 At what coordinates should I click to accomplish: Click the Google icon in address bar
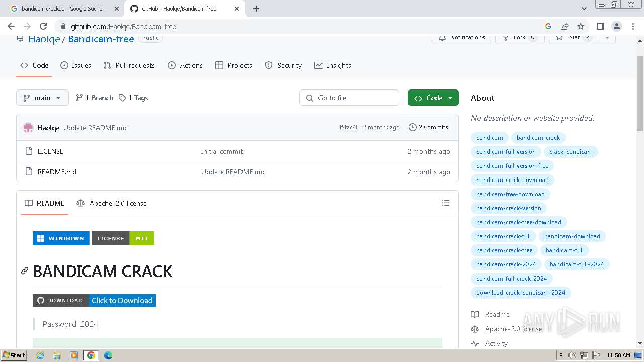(548, 26)
